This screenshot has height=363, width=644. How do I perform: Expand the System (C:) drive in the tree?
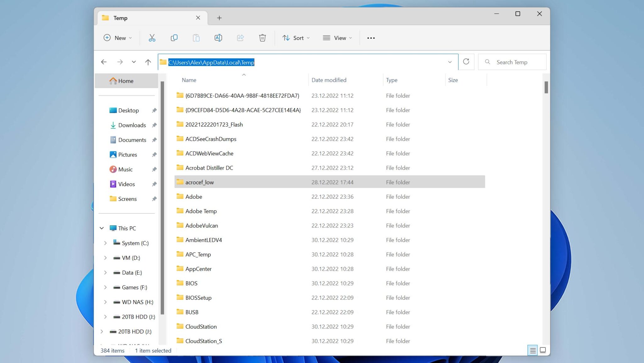pyautogui.click(x=106, y=243)
